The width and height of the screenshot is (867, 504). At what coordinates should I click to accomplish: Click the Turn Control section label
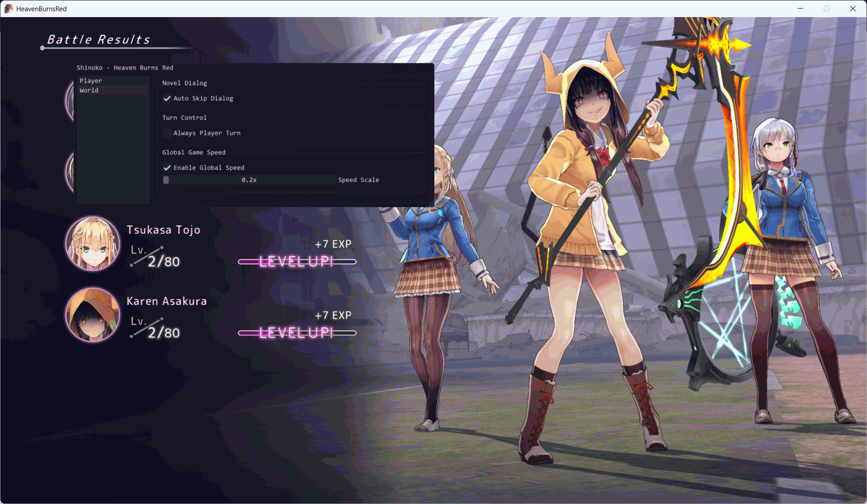click(x=185, y=118)
